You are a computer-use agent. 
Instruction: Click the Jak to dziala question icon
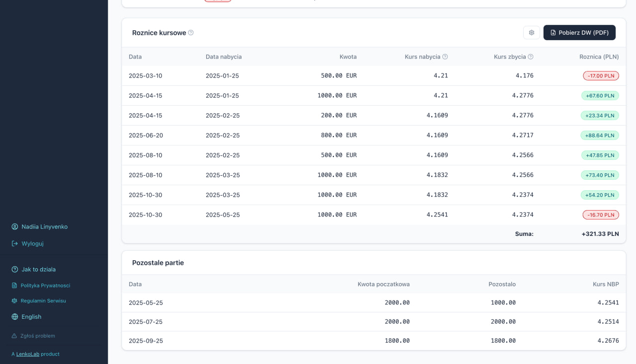(15, 269)
